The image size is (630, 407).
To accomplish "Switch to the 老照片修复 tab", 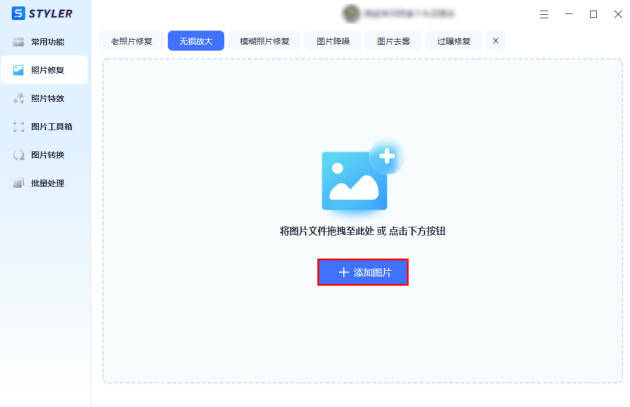I will pyautogui.click(x=130, y=41).
